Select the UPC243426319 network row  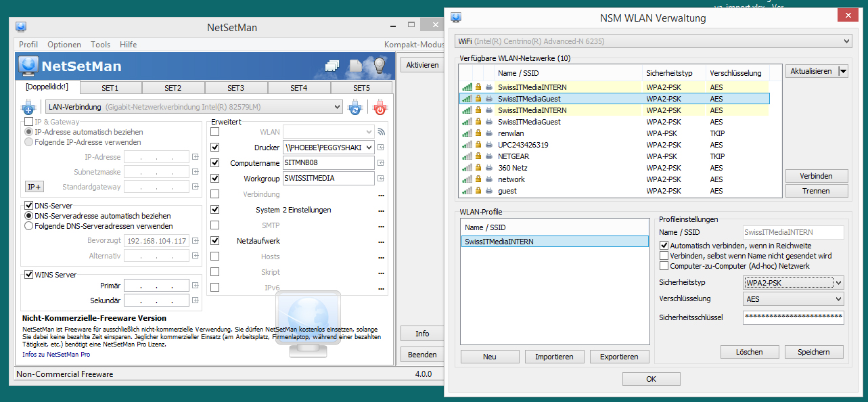[614, 145]
